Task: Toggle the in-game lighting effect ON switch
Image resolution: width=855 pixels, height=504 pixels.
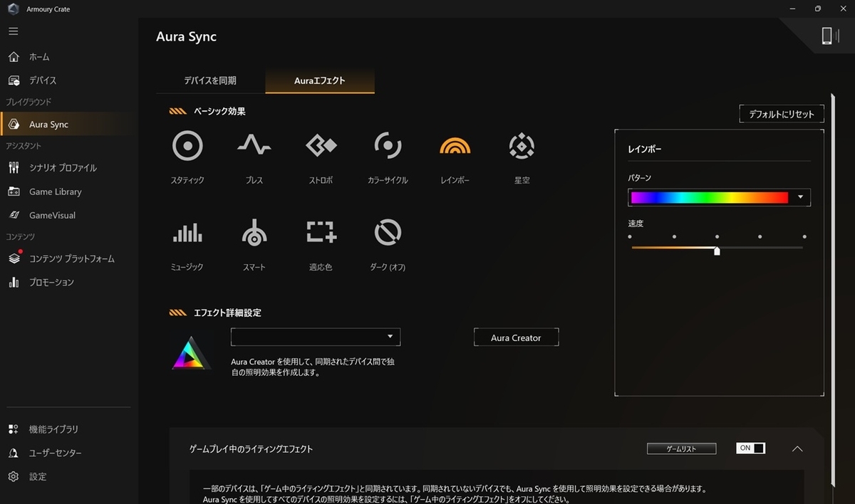Action: pyautogui.click(x=750, y=448)
